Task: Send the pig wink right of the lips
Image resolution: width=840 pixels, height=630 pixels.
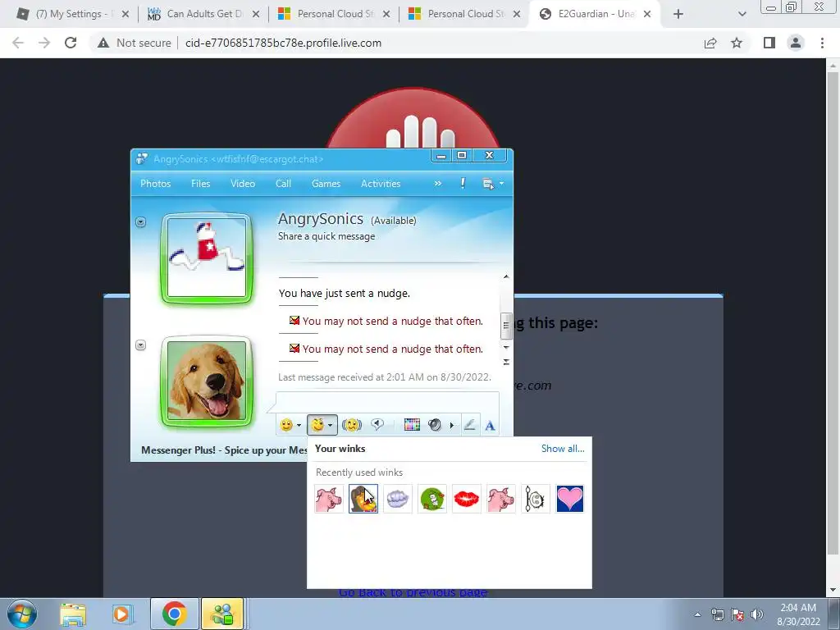Action: pyautogui.click(x=501, y=499)
